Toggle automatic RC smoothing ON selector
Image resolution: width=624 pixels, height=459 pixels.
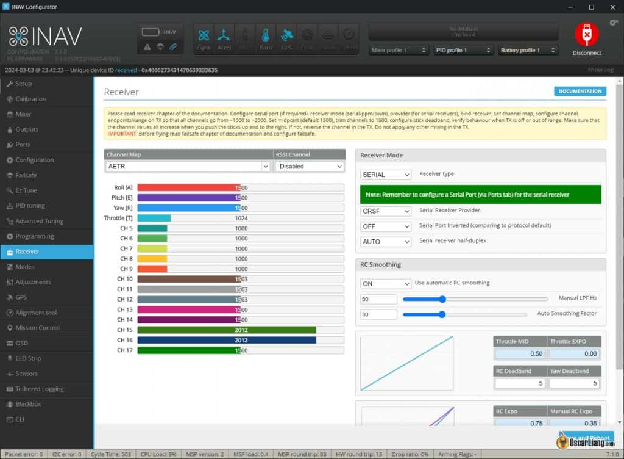coord(385,283)
